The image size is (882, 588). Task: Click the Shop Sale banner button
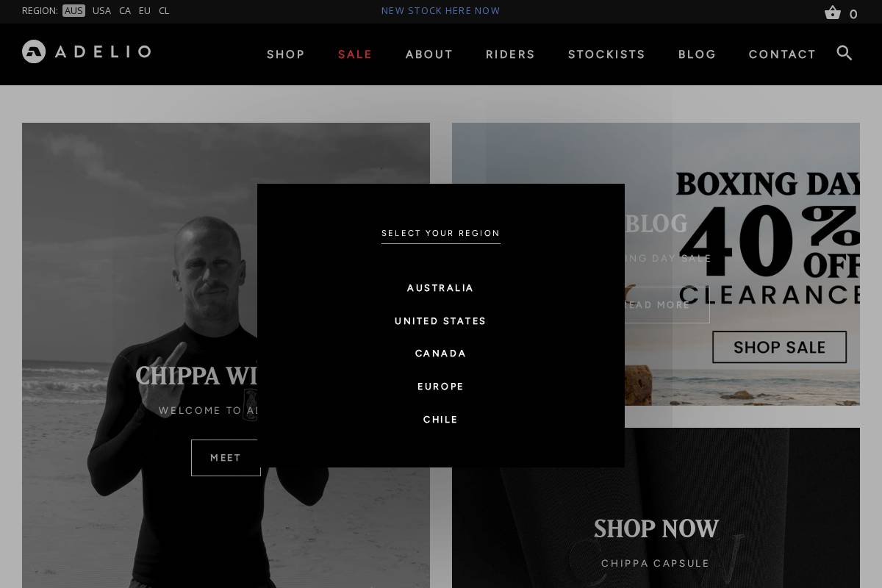click(x=779, y=347)
